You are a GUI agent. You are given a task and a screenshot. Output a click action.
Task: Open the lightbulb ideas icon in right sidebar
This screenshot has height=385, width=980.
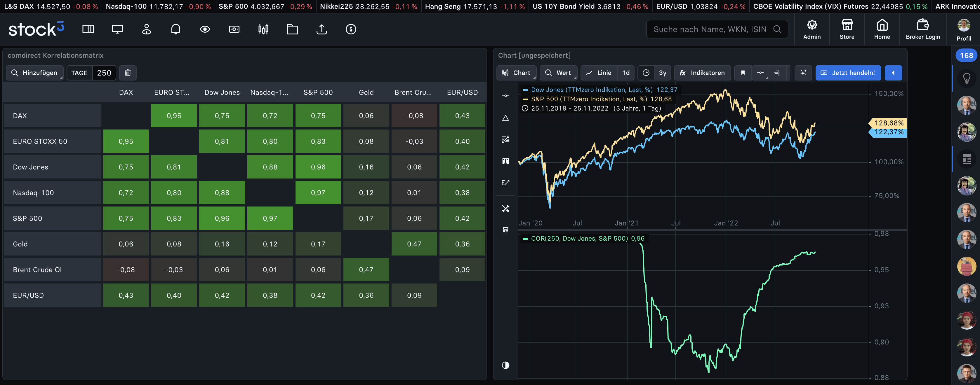(966, 78)
